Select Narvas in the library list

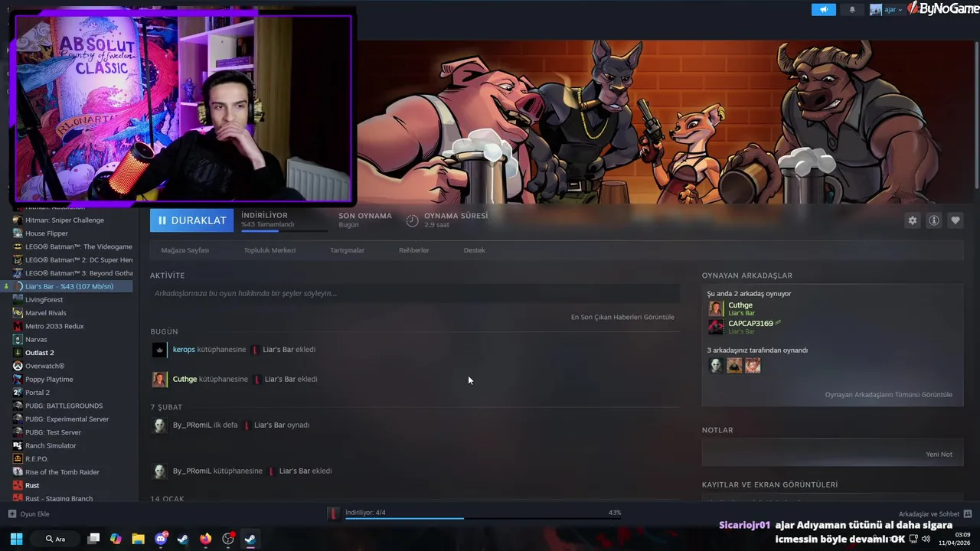point(36,340)
